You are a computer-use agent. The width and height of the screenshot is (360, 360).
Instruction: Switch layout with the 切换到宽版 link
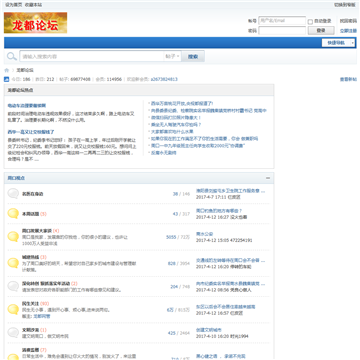tap(345, 5)
